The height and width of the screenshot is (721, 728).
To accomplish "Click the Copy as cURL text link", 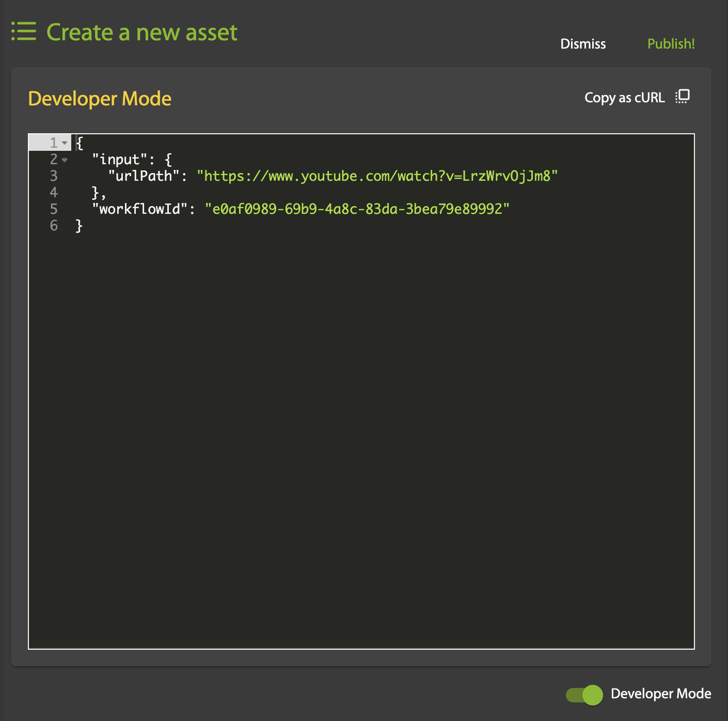I will point(624,98).
